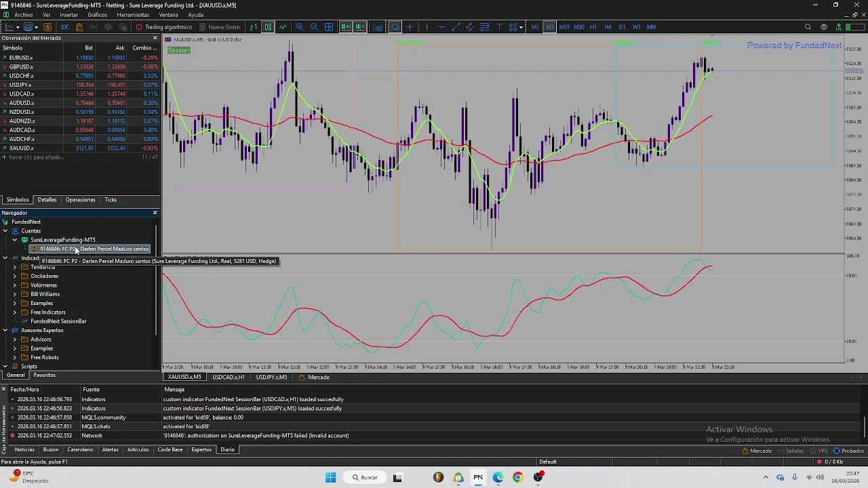This screenshot has width=868, height=488.
Task: Zoom out on the chart with the magnifier minus icon
Action: [x=314, y=27]
